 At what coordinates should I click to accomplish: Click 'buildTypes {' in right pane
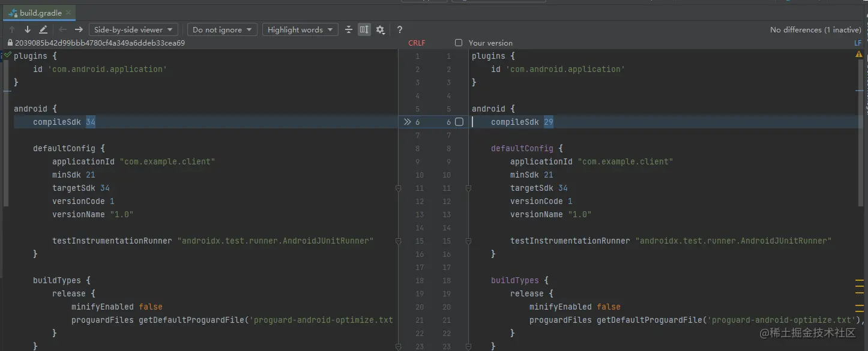click(520, 280)
